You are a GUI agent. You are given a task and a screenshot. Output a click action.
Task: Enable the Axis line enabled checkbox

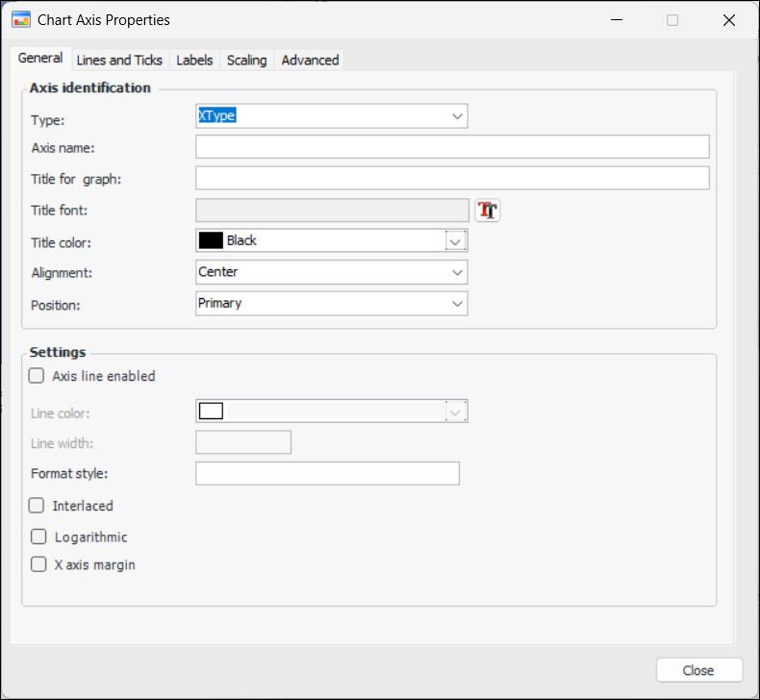coord(38,377)
